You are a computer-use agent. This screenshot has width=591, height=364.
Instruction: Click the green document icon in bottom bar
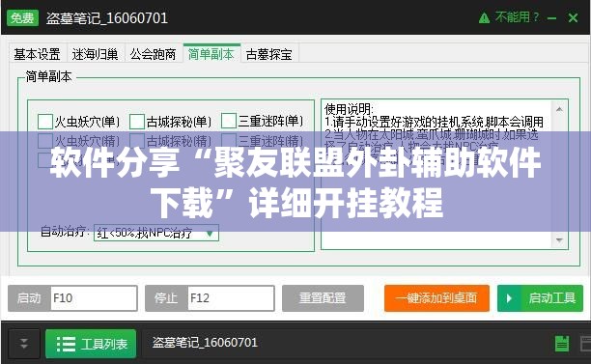pos(562,344)
